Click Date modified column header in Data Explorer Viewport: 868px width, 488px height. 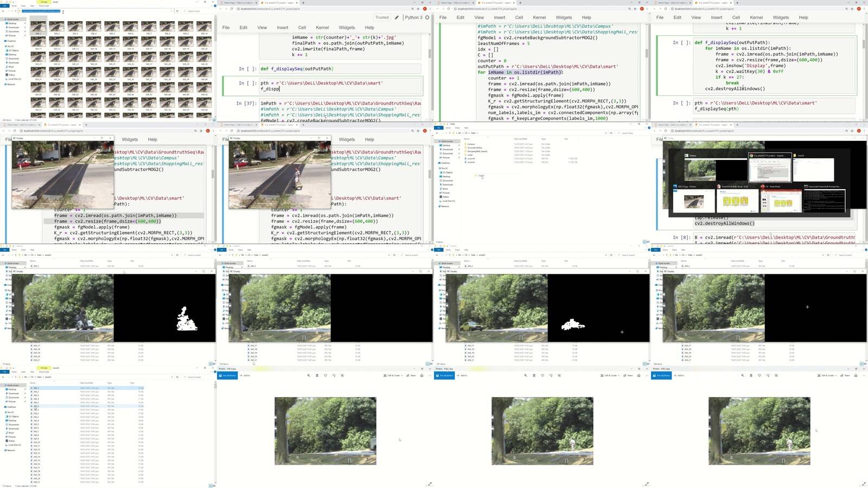520,139
